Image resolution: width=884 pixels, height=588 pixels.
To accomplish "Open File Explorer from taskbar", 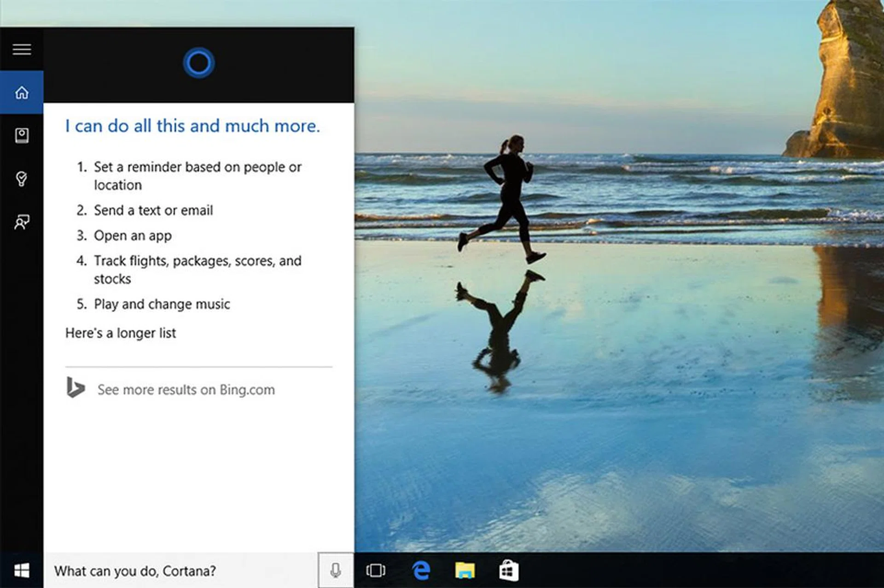I will tap(465, 571).
